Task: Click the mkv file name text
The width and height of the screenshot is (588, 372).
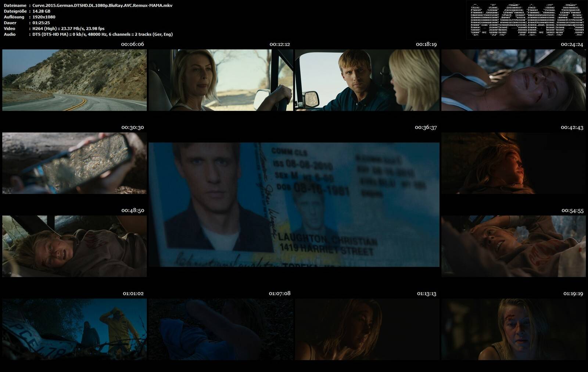Action: click(x=103, y=6)
